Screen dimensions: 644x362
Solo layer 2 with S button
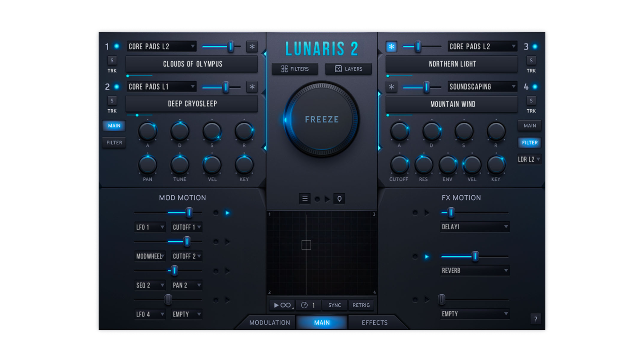click(x=112, y=101)
